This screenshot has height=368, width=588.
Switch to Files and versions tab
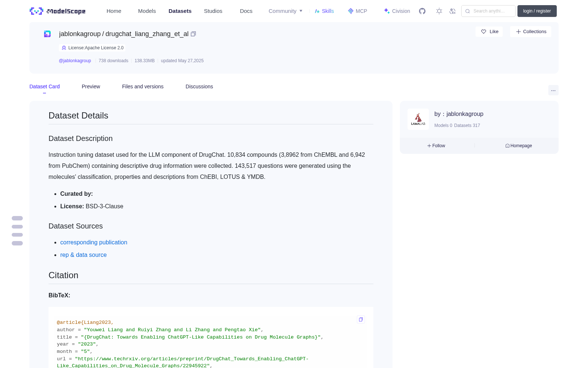143,86
